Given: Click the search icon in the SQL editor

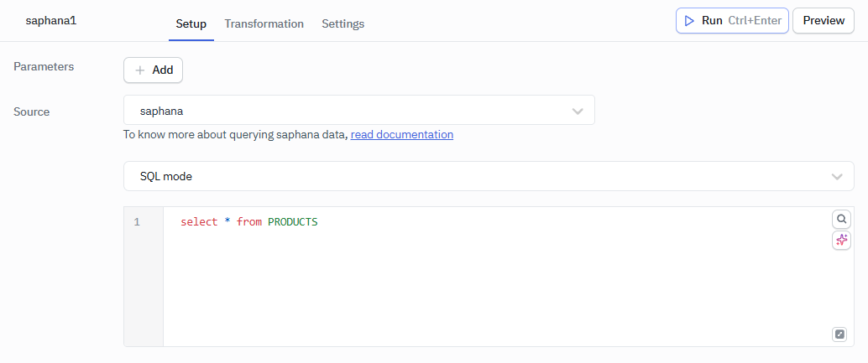Looking at the screenshot, I should tap(841, 219).
